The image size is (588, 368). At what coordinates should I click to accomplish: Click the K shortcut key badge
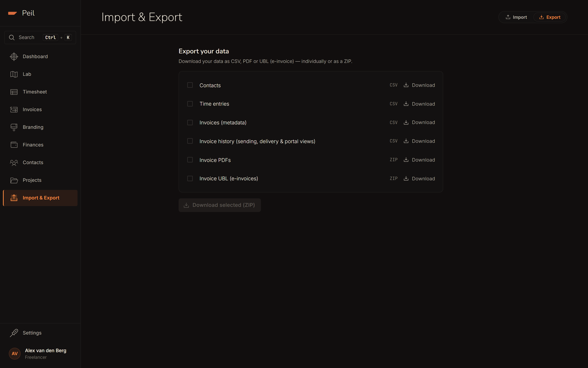tap(68, 38)
